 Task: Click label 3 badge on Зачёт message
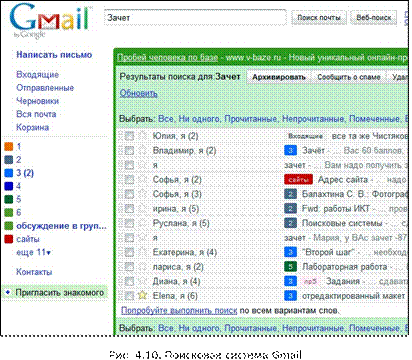[290, 150]
